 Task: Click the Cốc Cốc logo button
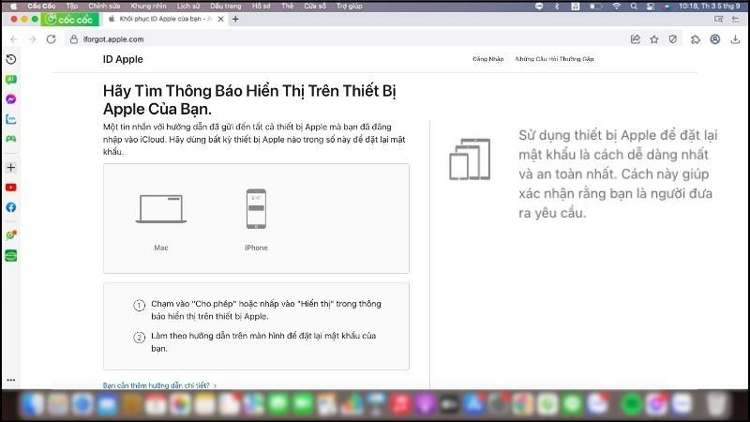[70, 19]
